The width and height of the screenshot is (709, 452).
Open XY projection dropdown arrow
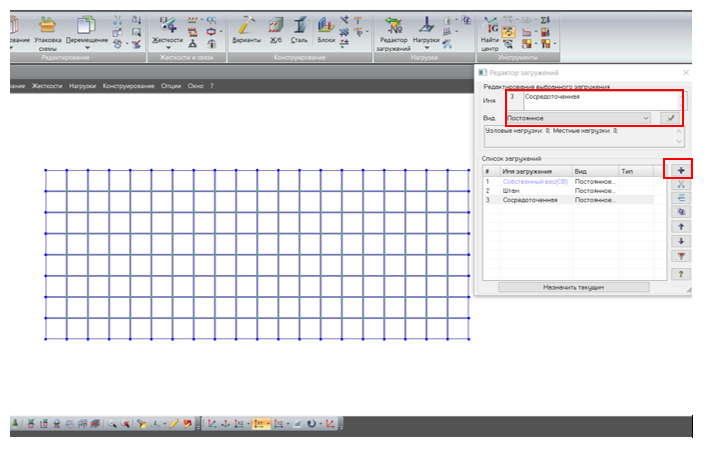coord(268,424)
